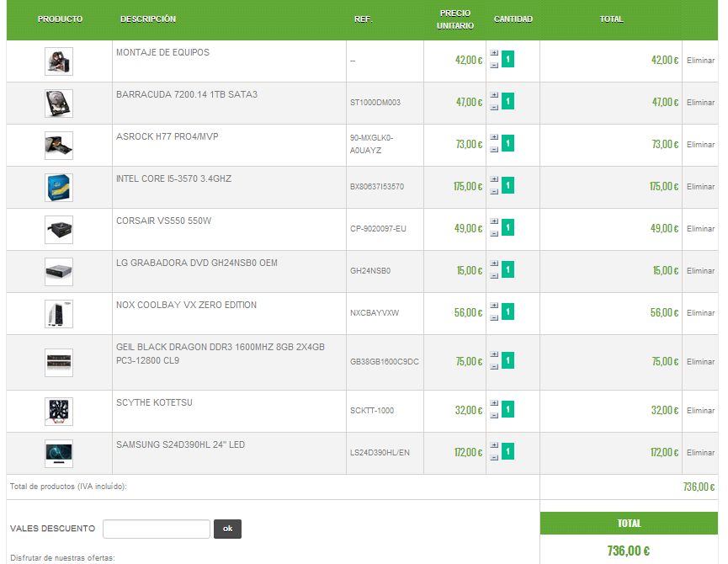This screenshot has height=564, width=728.
Task: Remove ASROCK H77 PRO4/MVP with Eliminar
Action: tap(700, 145)
